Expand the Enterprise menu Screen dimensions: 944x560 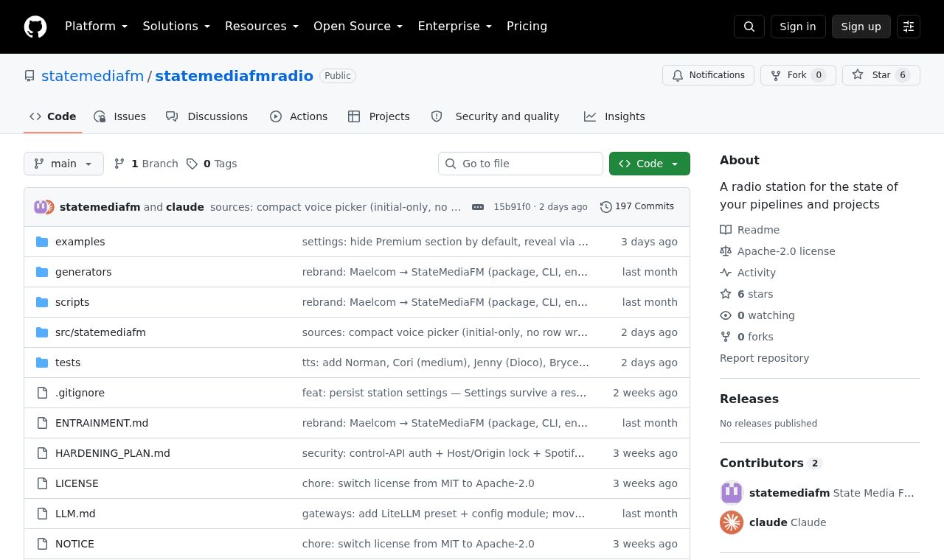coord(455,27)
